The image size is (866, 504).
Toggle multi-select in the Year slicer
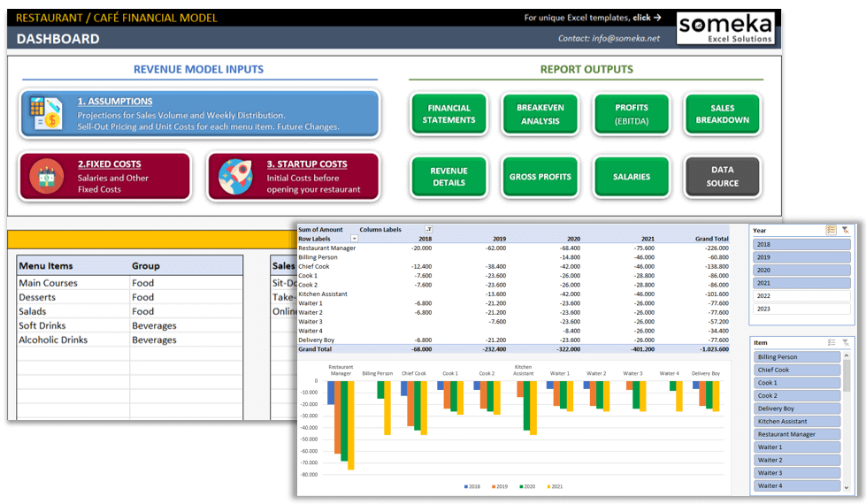point(831,230)
